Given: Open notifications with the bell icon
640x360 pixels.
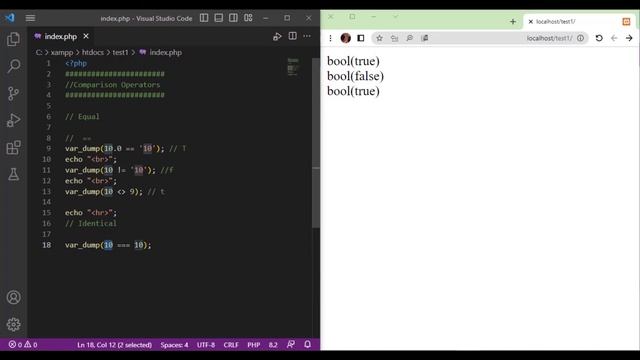Looking at the screenshot, I should point(307,344).
